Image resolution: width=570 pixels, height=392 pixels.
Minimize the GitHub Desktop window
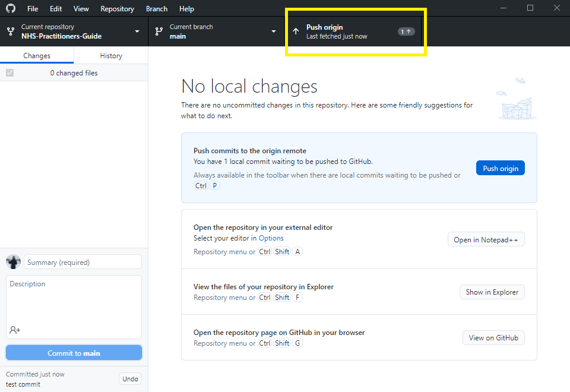coord(503,8)
